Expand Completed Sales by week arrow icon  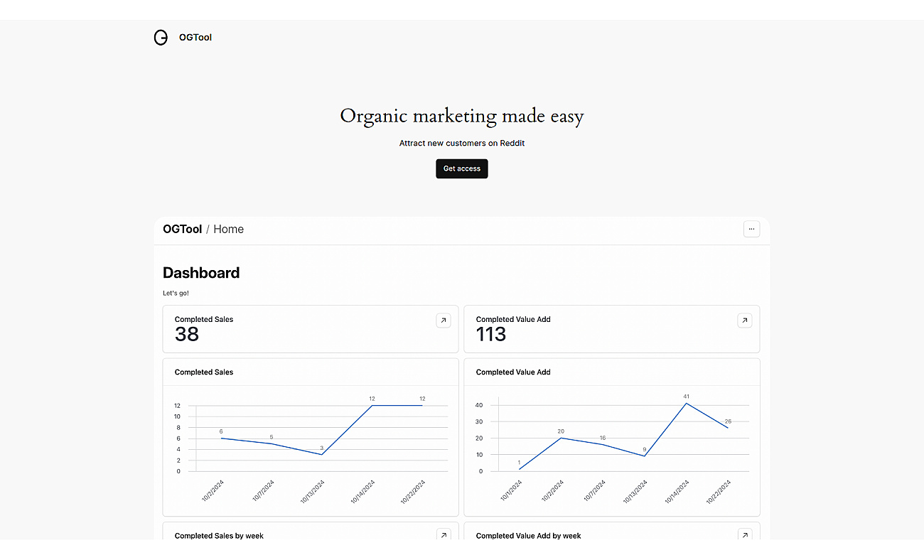(444, 535)
